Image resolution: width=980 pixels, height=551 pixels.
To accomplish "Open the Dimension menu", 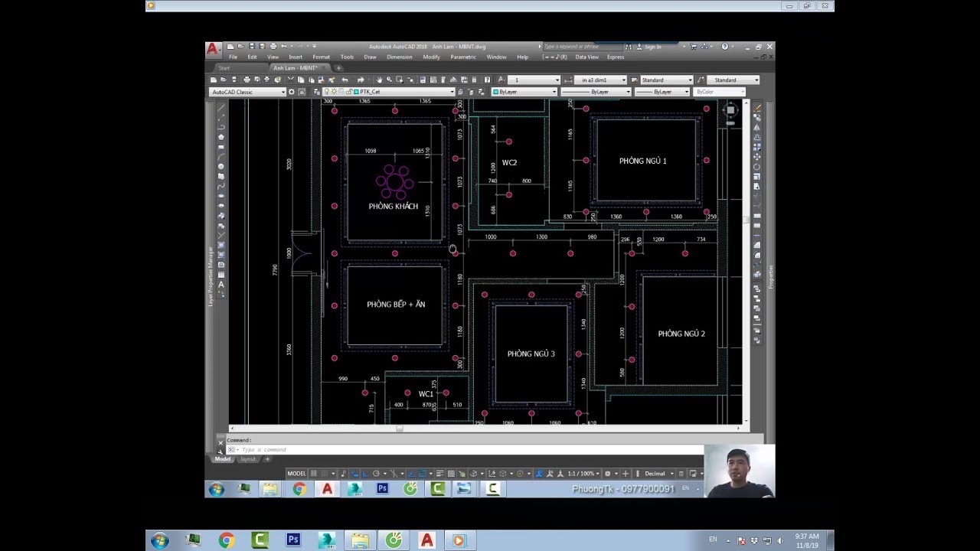I will [x=400, y=57].
